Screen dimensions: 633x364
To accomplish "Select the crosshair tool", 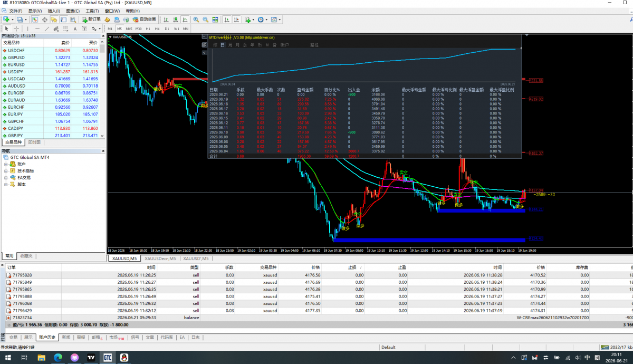I will point(16,28).
